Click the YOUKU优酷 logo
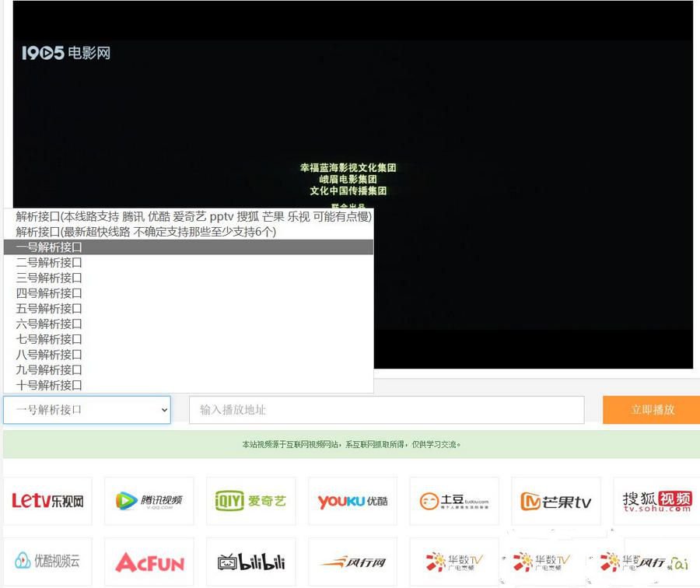This screenshot has width=700, height=588. coord(352,500)
